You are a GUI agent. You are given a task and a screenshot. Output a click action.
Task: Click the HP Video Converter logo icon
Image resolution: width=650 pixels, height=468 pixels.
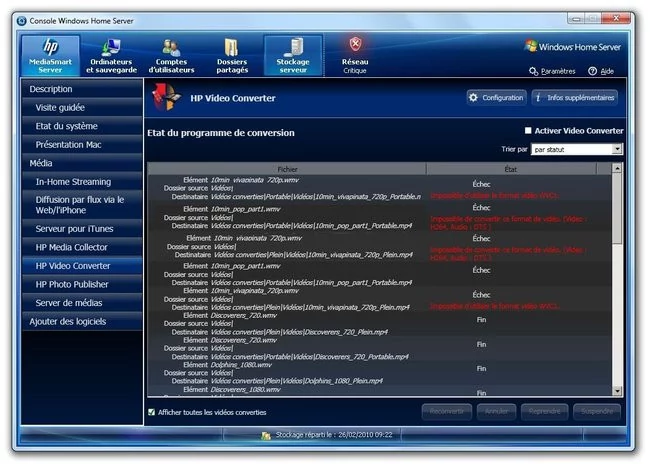click(166, 97)
